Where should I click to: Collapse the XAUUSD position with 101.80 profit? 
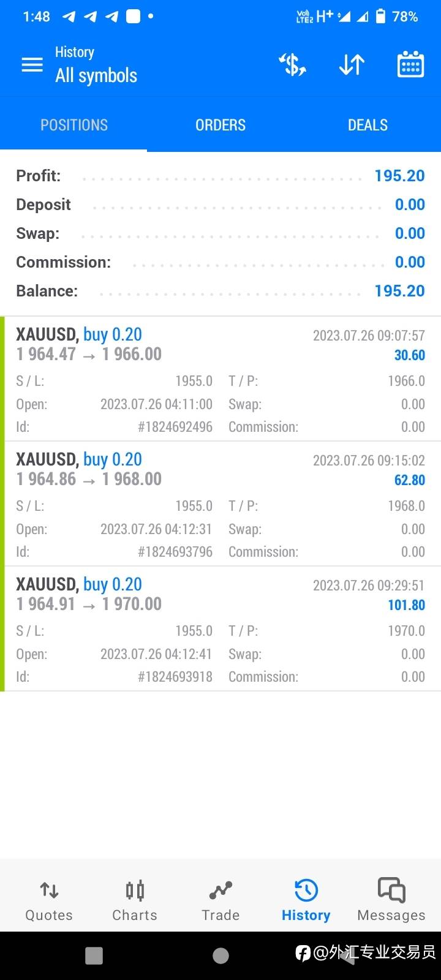pyautogui.click(x=221, y=594)
